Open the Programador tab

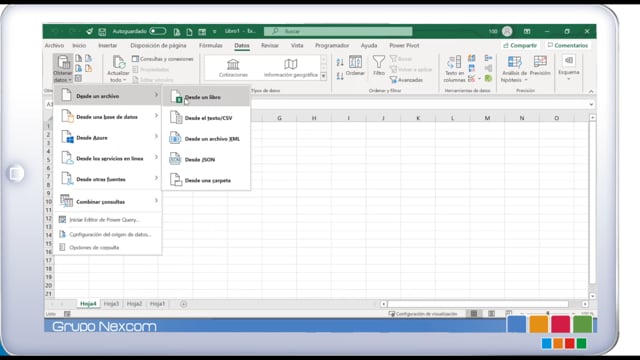coord(332,45)
